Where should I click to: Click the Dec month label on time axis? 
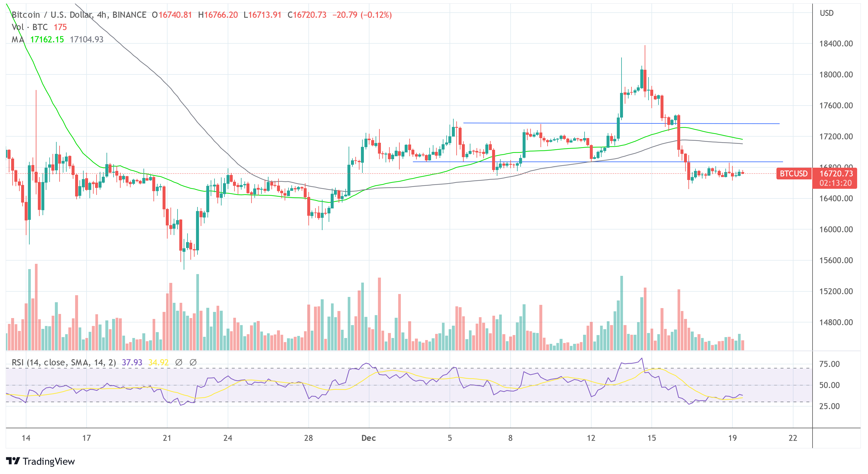(369, 438)
